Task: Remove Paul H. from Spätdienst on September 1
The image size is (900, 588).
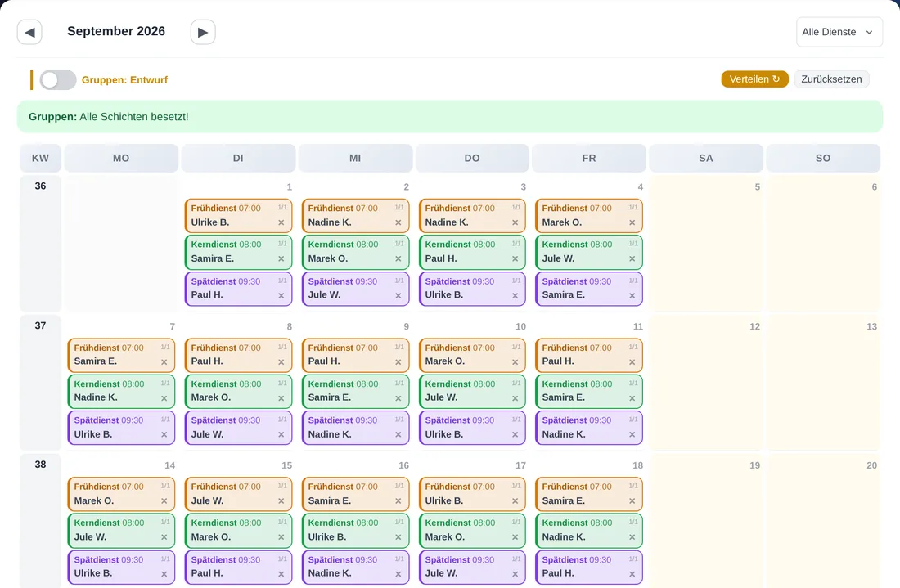Action: point(281,295)
